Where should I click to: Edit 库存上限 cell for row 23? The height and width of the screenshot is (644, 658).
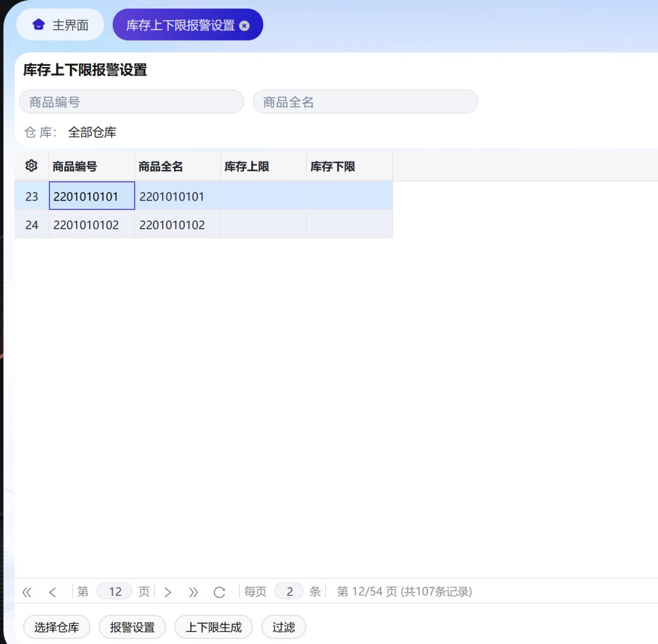click(264, 196)
